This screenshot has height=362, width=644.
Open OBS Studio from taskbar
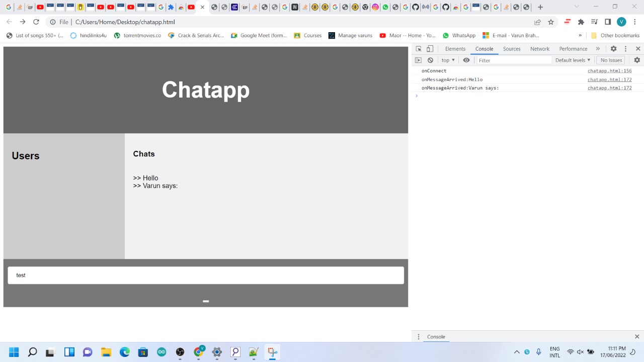click(180, 352)
